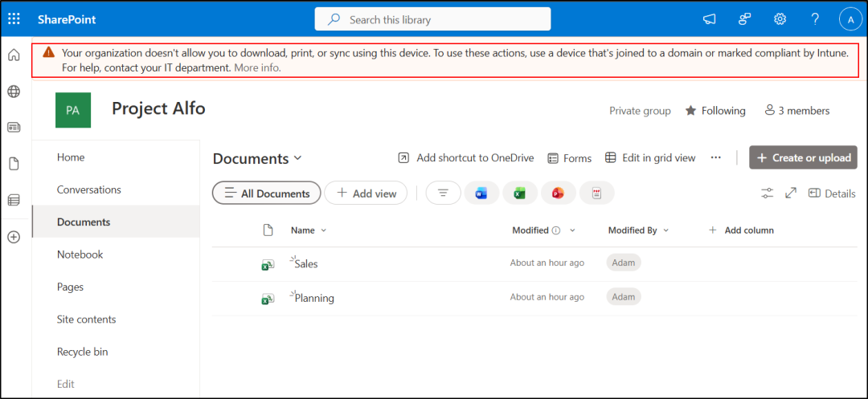Open the Sales file
Image resolution: width=868 pixels, height=399 pixels.
[x=306, y=264]
